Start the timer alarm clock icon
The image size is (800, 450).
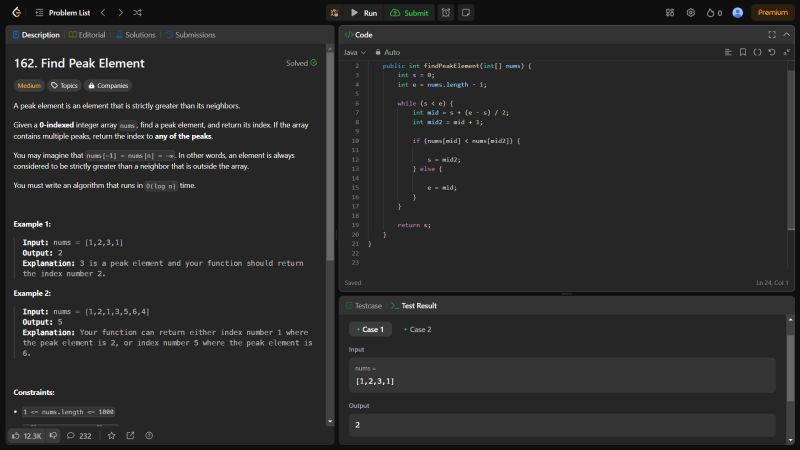click(446, 13)
